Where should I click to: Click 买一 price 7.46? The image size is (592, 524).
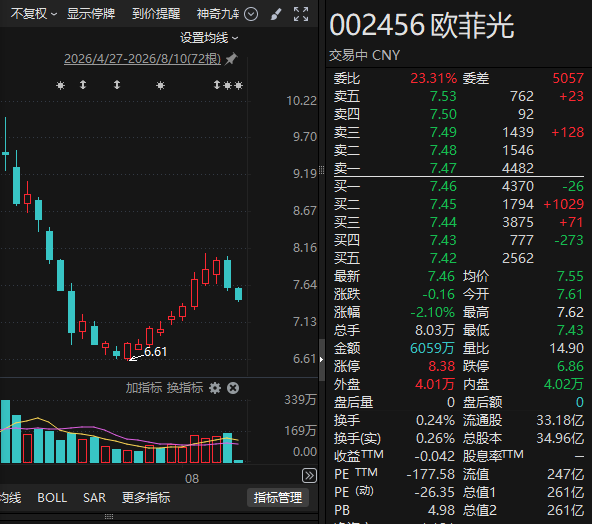443,186
